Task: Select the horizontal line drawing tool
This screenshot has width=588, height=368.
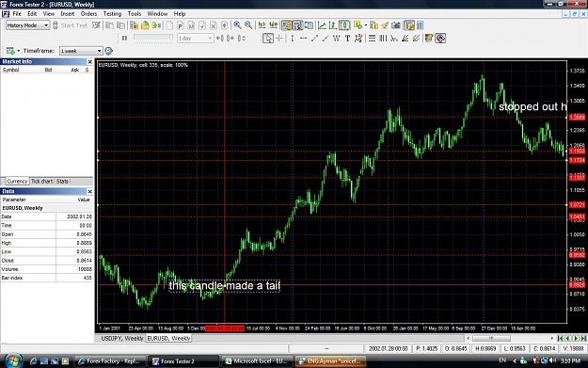Action: click(303, 39)
